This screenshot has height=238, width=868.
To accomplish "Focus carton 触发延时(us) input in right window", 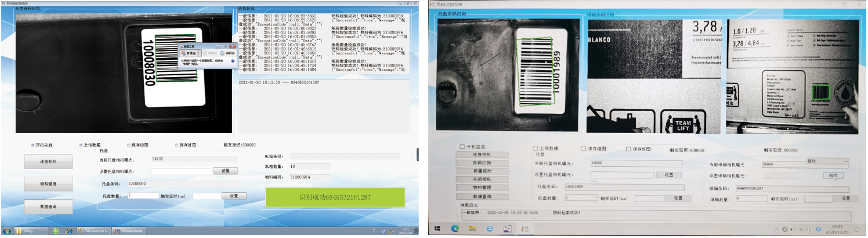I will (817, 198).
